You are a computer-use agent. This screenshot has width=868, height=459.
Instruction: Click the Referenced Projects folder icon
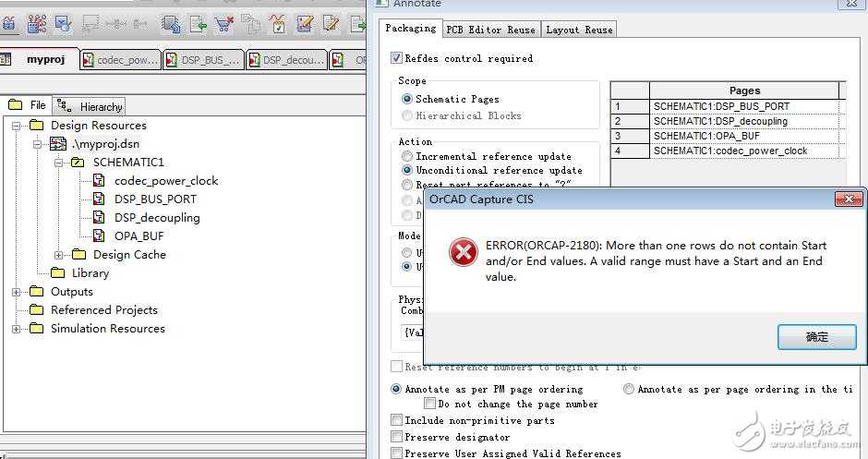[37, 309]
